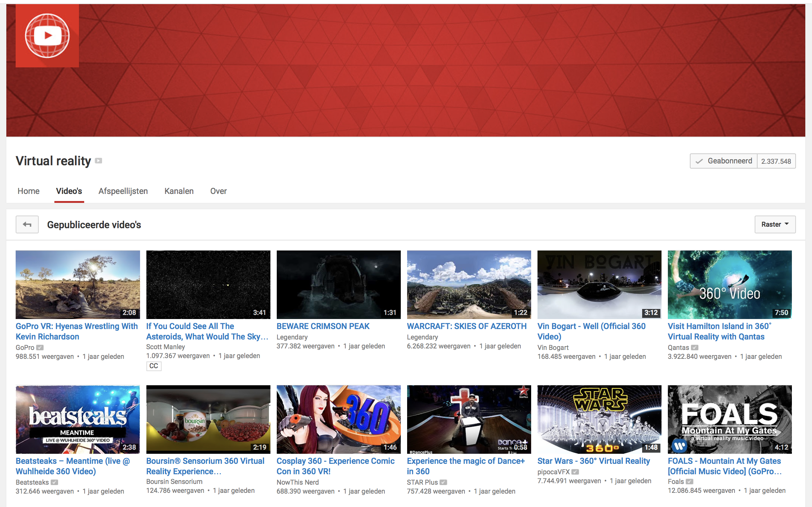Go to the Kanalen tab
Image resolution: width=812 pixels, height=507 pixels.
coord(179,191)
